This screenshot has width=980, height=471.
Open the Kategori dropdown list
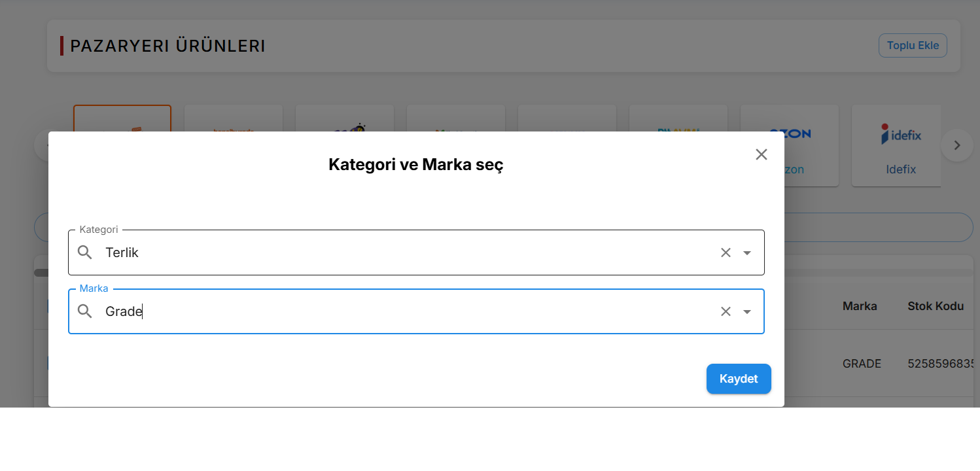tap(746, 252)
